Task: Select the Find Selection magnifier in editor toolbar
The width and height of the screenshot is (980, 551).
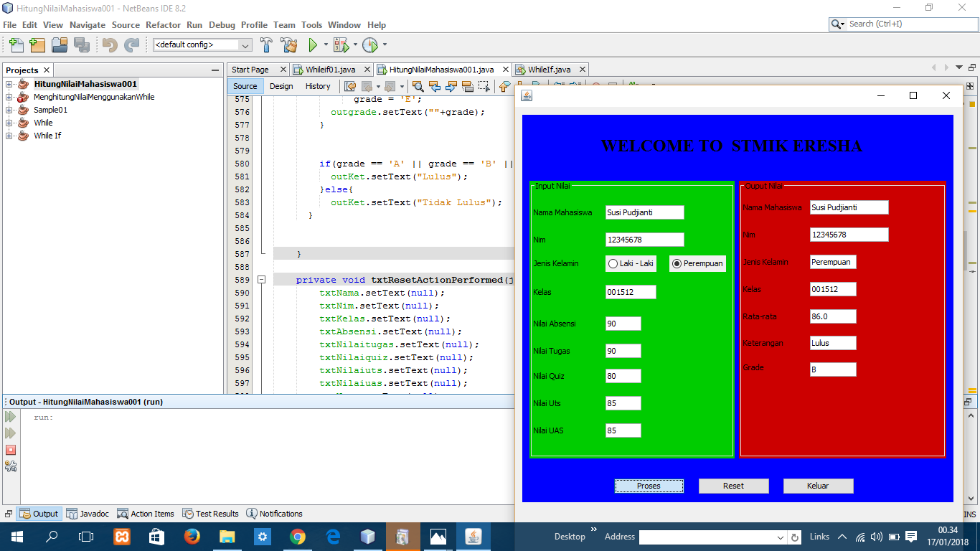Action: click(x=418, y=86)
